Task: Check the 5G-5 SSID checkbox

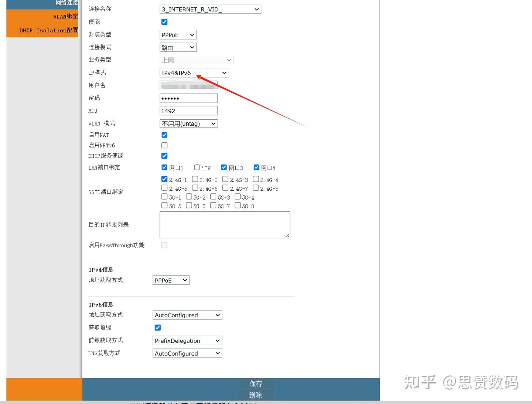Action: (x=164, y=205)
